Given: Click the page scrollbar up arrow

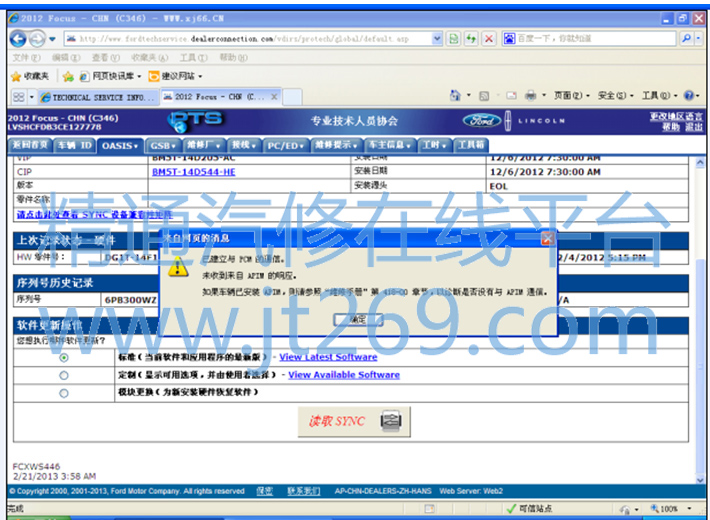Looking at the screenshot, I should point(700,162).
